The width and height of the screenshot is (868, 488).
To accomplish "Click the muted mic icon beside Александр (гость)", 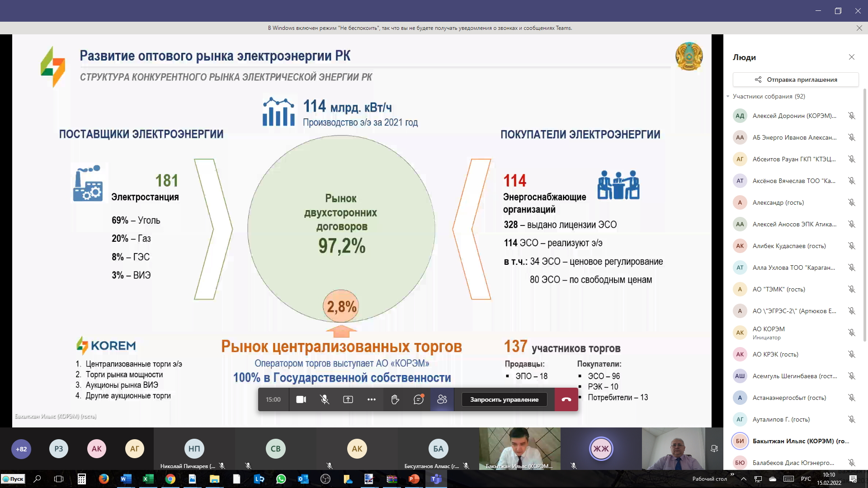I will [x=852, y=202].
